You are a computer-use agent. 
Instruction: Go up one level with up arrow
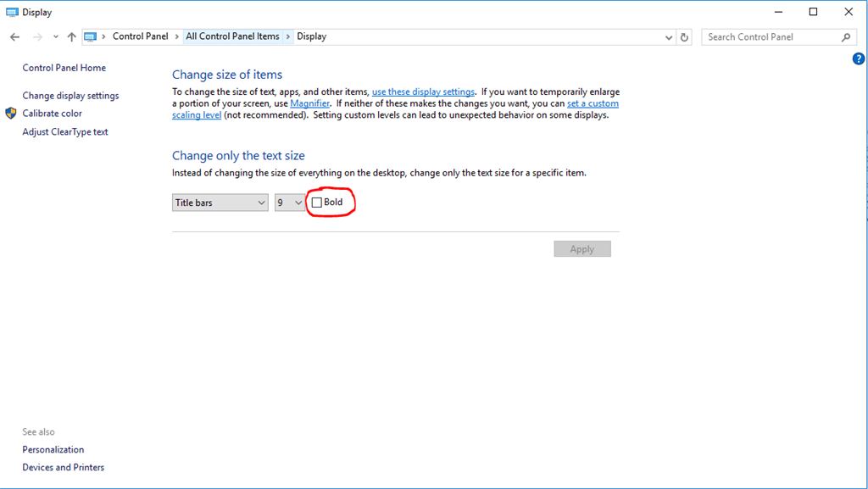71,37
